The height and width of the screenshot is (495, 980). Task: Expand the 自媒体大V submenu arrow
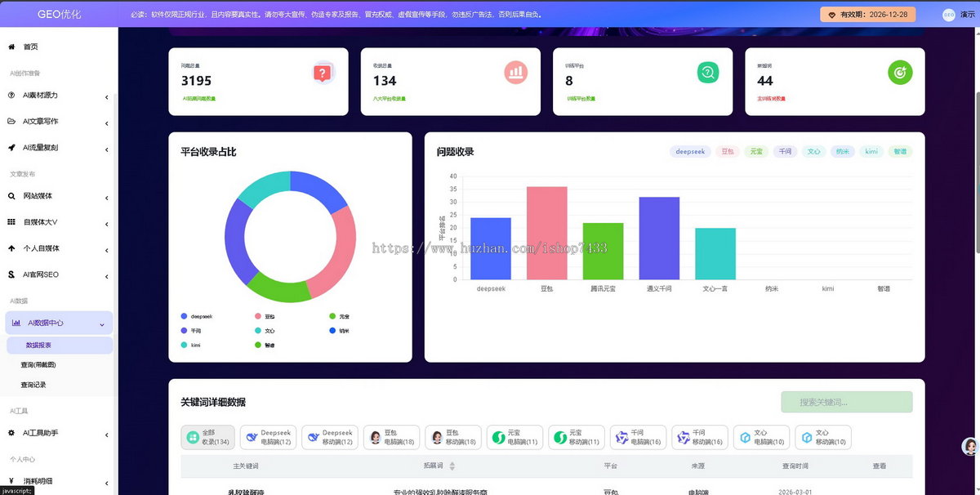coord(107,224)
